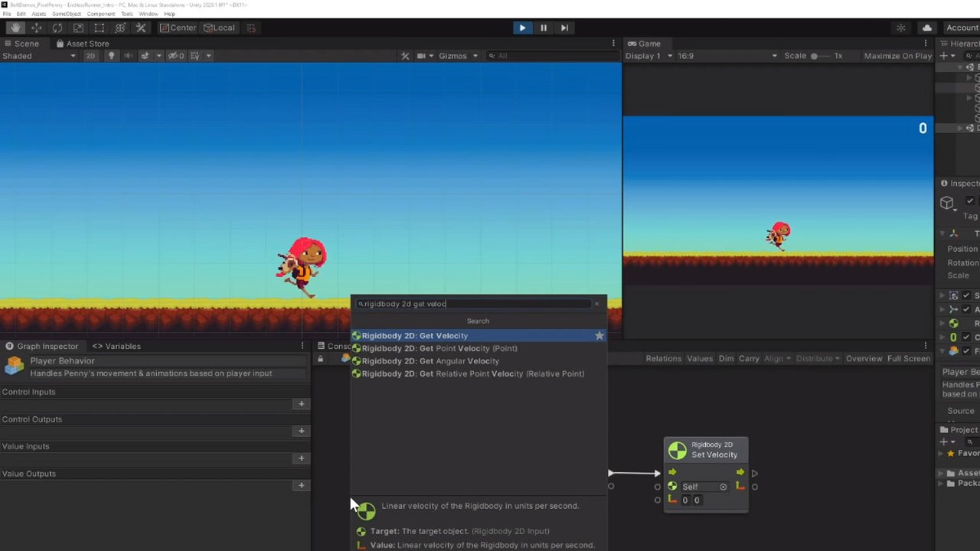
Task: Select the Hand tool in the toolbar
Action: pyautogui.click(x=15, y=28)
